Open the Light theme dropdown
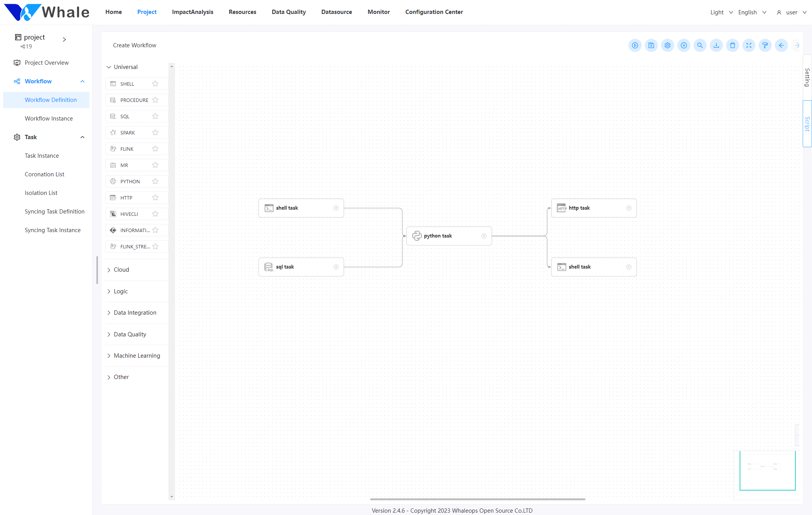 721,12
